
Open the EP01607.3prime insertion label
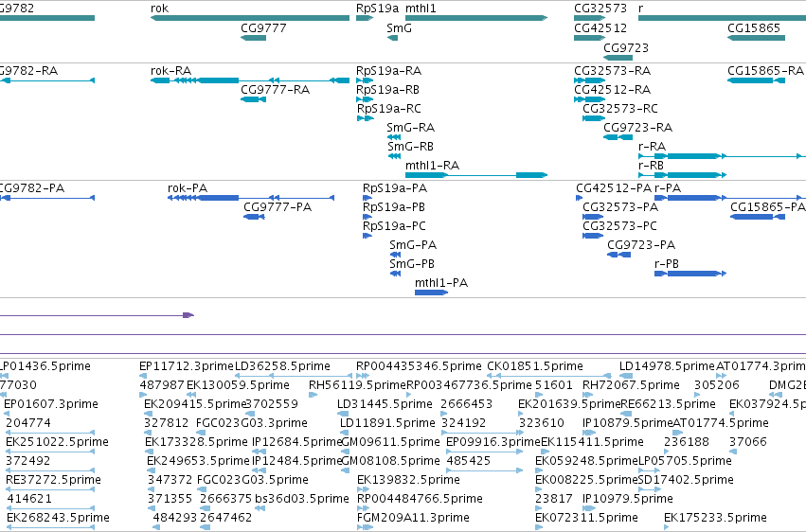[51, 404]
